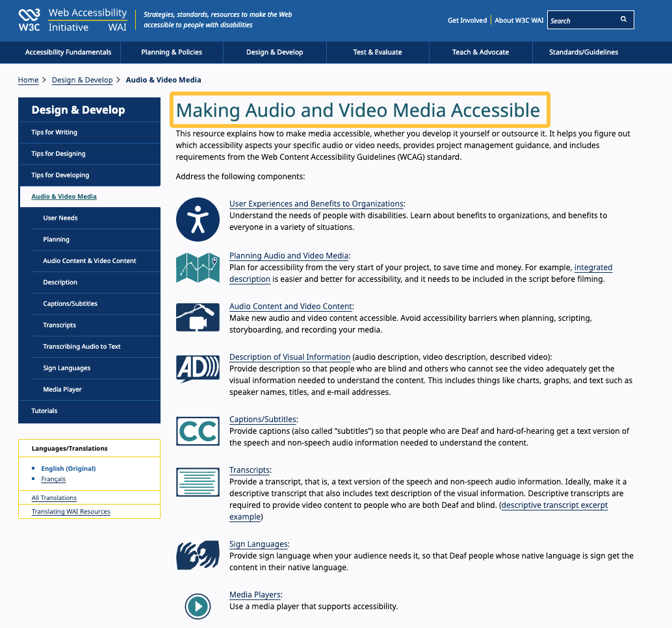Click the planning map icon
The image size is (672, 628).
coord(198,268)
